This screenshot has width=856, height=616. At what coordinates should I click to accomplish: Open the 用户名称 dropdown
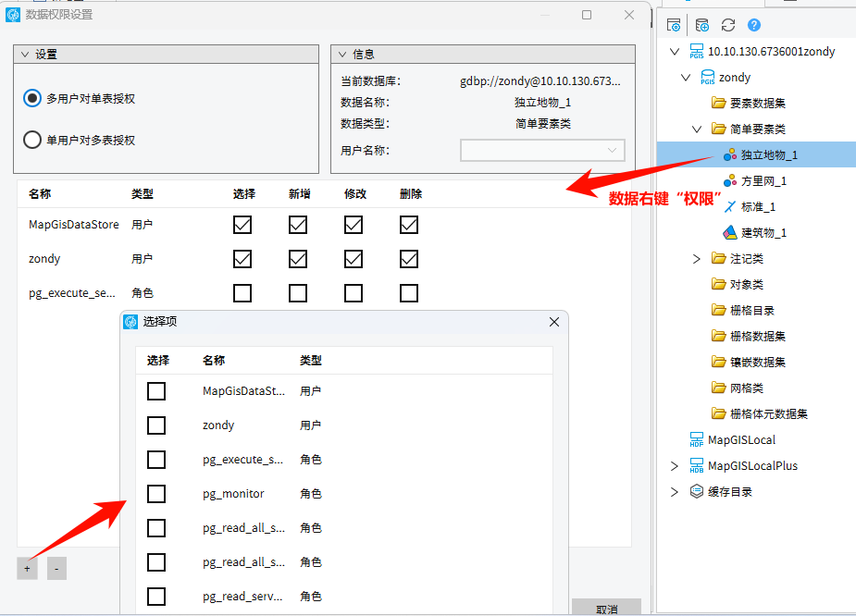pyautogui.click(x=542, y=150)
